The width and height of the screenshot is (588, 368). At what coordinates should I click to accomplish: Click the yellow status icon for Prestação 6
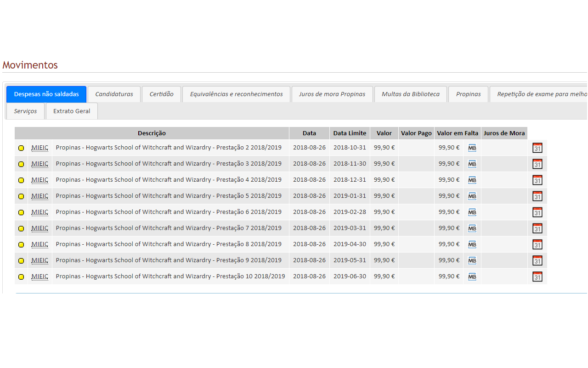[x=21, y=213]
